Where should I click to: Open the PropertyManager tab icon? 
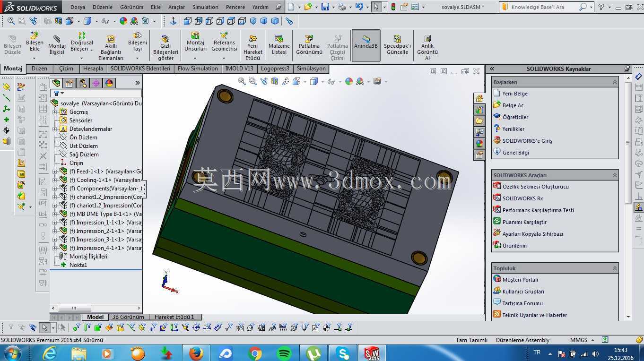[x=70, y=83]
